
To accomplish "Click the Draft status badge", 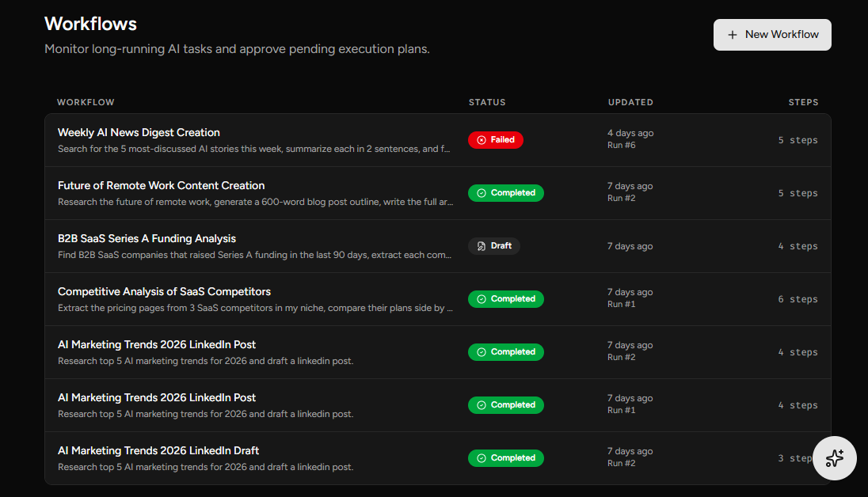I will [494, 246].
